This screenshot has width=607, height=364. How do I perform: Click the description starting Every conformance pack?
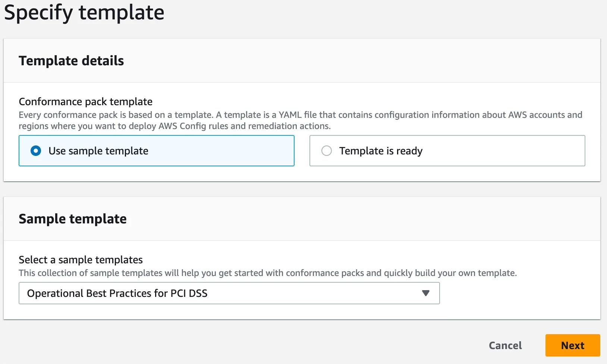pos(301,120)
